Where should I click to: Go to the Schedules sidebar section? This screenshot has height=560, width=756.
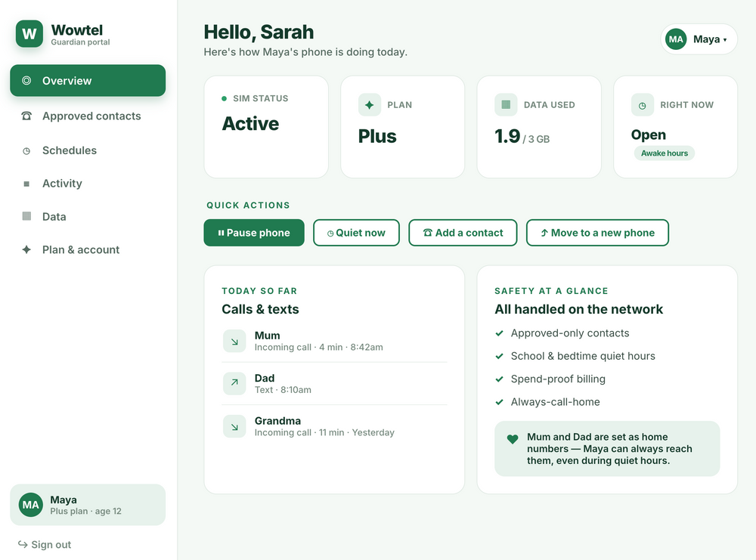(88, 150)
